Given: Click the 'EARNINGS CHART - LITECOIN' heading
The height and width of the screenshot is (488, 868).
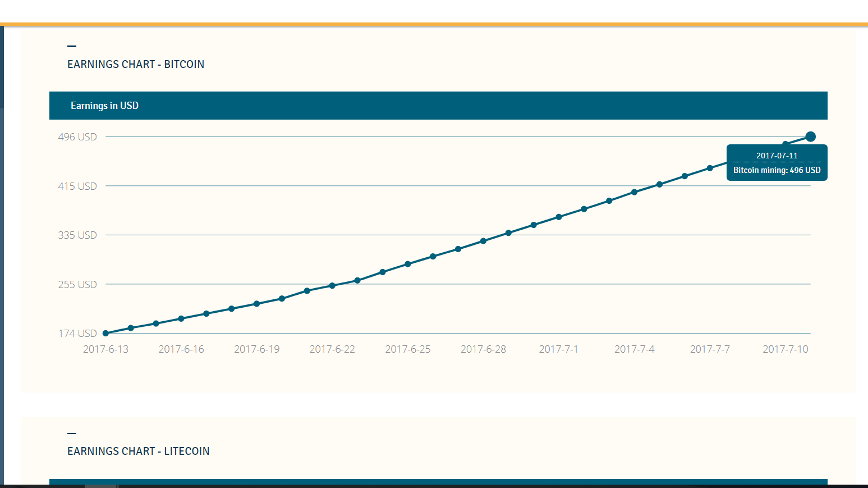Looking at the screenshot, I should (x=139, y=451).
